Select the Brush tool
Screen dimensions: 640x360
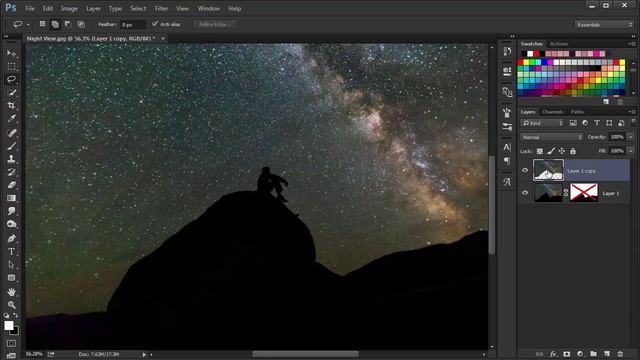[x=11, y=146]
